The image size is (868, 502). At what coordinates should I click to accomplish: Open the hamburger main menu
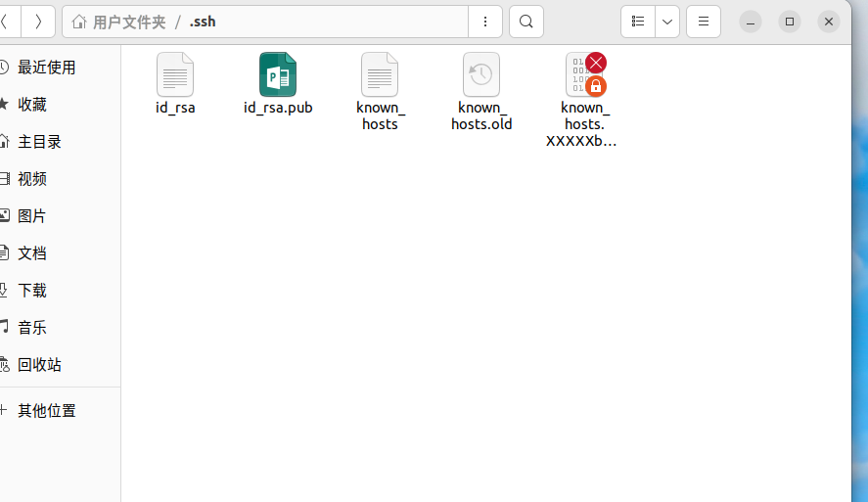[704, 22]
